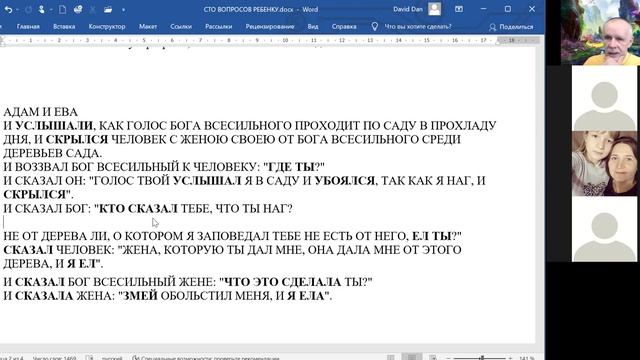Undo the last action in Word
The width and height of the screenshot is (640, 360).
8,9
